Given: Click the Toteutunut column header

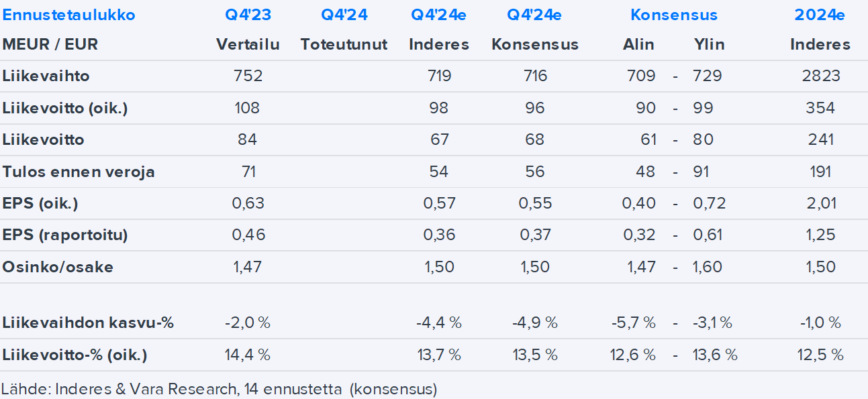Looking at the screenshot, I should (344, 45).
